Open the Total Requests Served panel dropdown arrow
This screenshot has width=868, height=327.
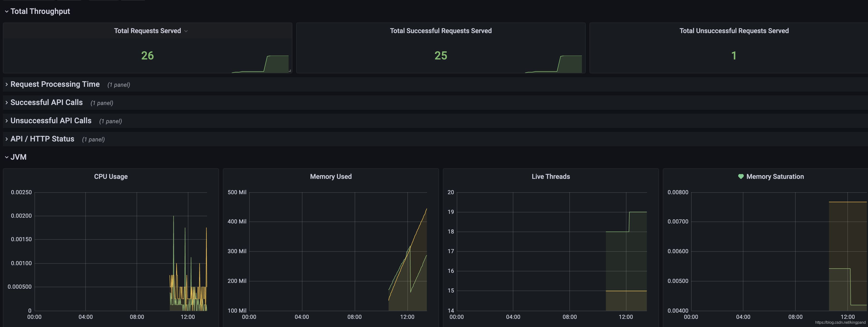[186, 31]
